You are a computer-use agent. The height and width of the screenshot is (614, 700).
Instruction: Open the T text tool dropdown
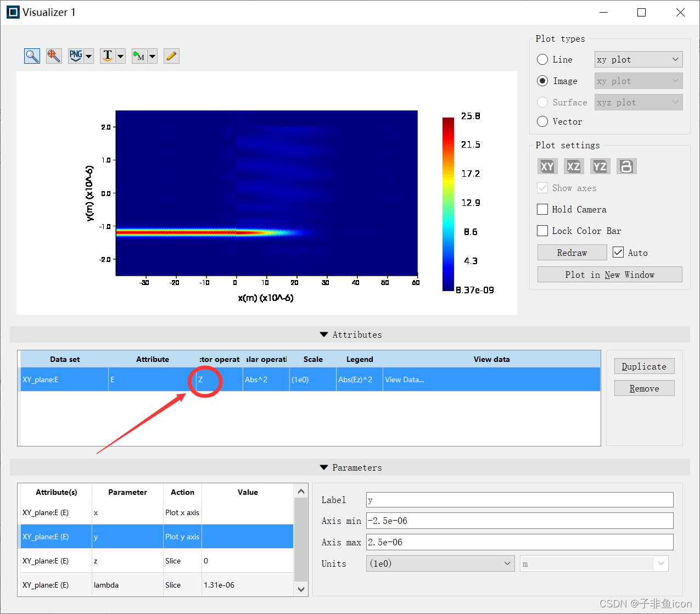coord(121,56)
